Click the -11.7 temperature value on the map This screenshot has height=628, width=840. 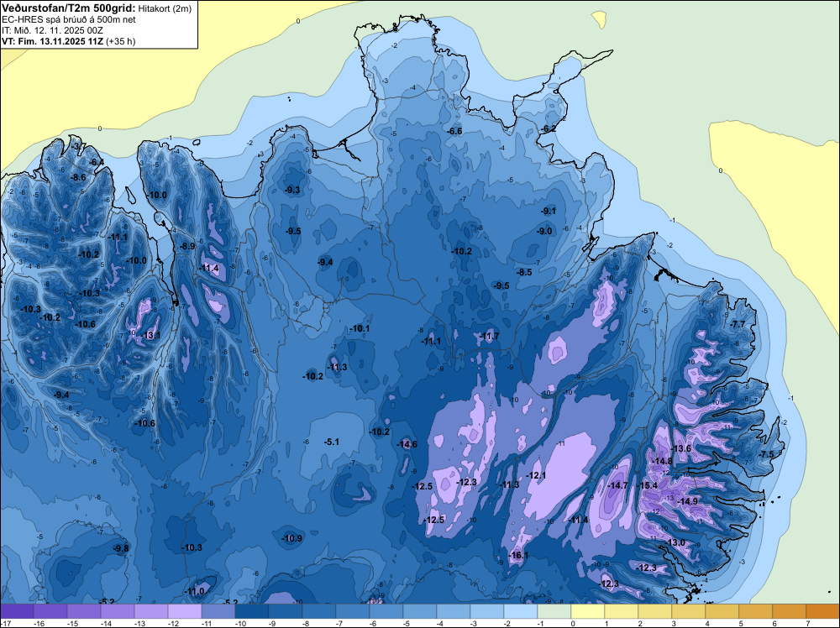[489, 336]
